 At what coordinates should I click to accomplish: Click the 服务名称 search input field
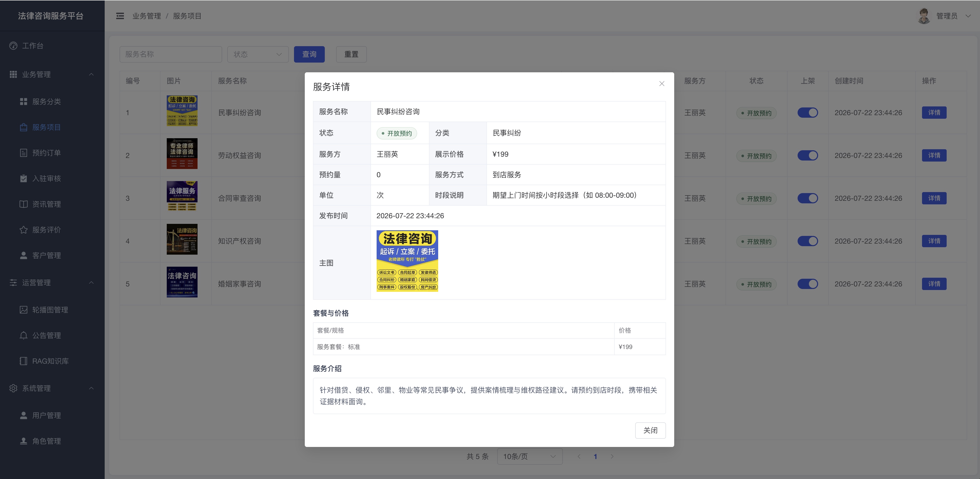[171, 54]
